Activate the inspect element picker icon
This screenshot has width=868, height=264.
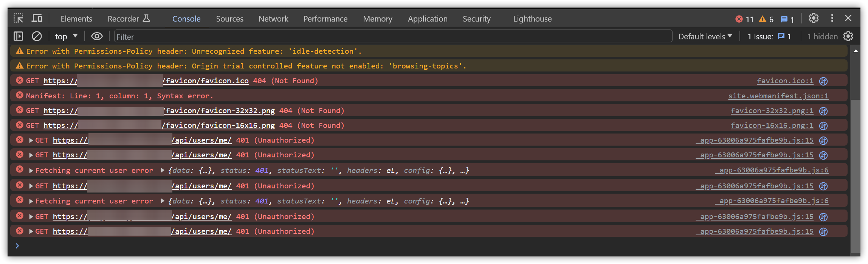coord(18,19)
